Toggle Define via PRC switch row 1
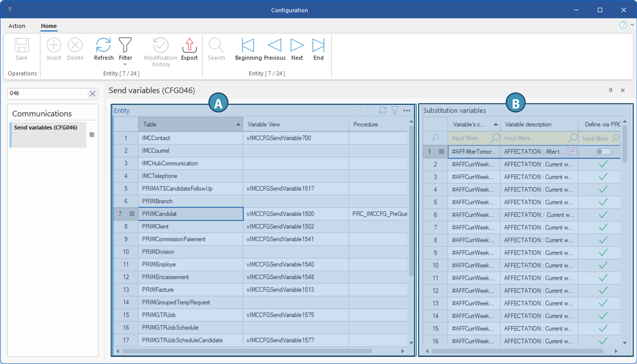 [603, 151]
